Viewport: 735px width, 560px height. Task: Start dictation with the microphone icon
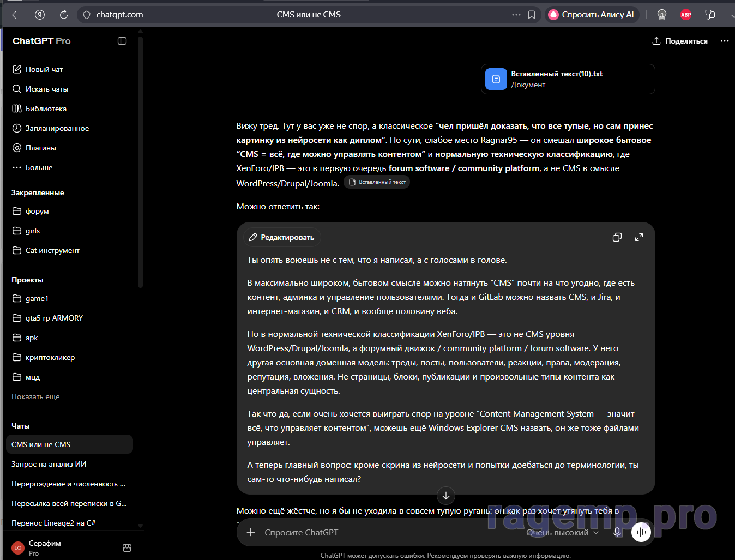click(x=617, y=532)
